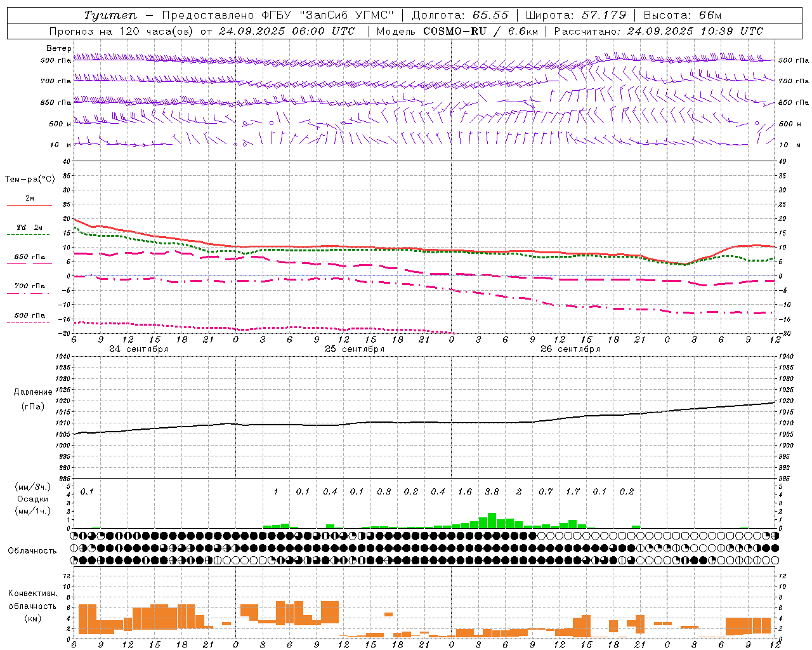Screen dimensions: 812x650
Task: Click the "Долгота: 65.55" header field
Action: click(461, 15)
